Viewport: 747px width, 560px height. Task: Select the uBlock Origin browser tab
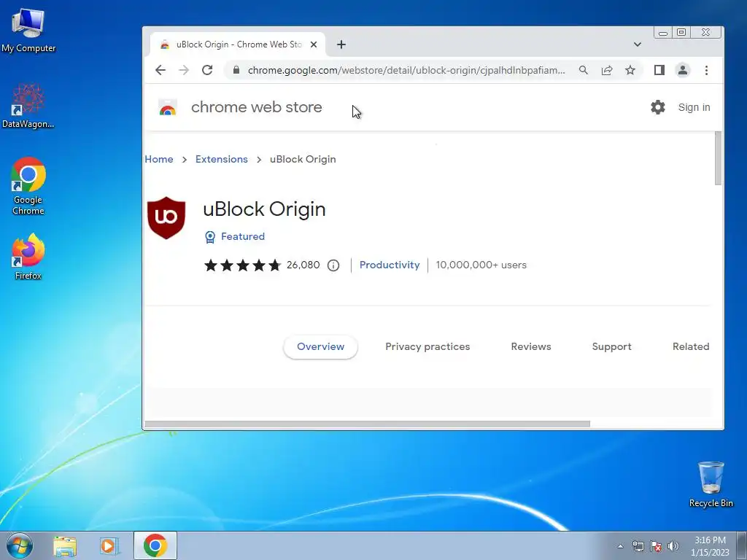(239, 44)
